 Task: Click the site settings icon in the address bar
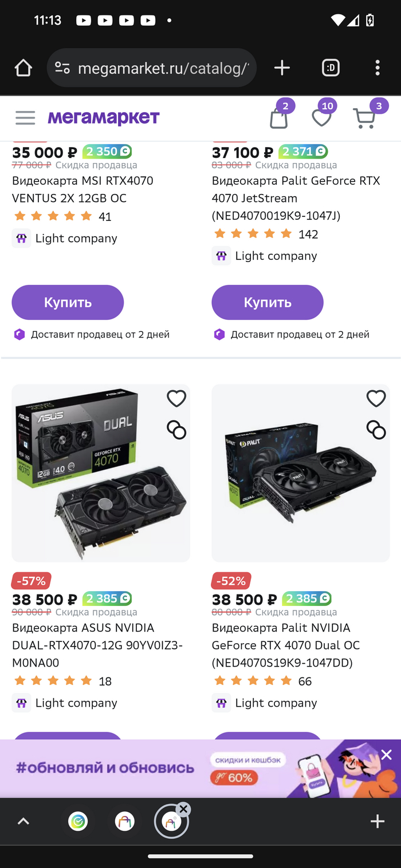point(62,68)
